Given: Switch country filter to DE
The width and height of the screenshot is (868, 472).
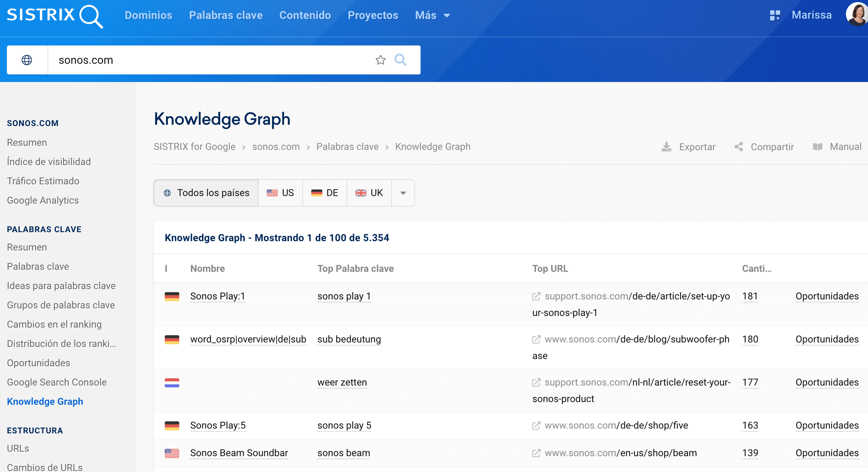Looking at the screenshot, I should [x=324, y=193].
